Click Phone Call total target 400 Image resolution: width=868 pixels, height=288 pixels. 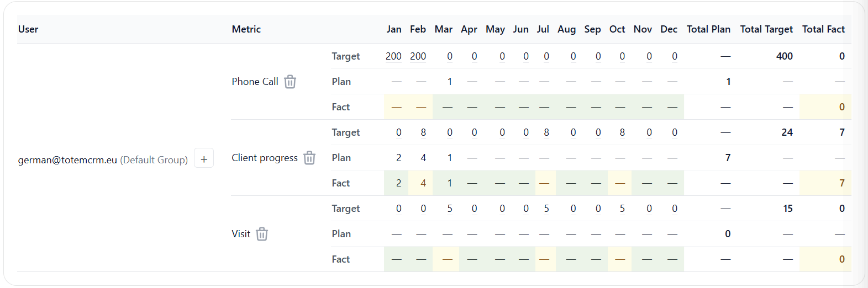(784, 56)
